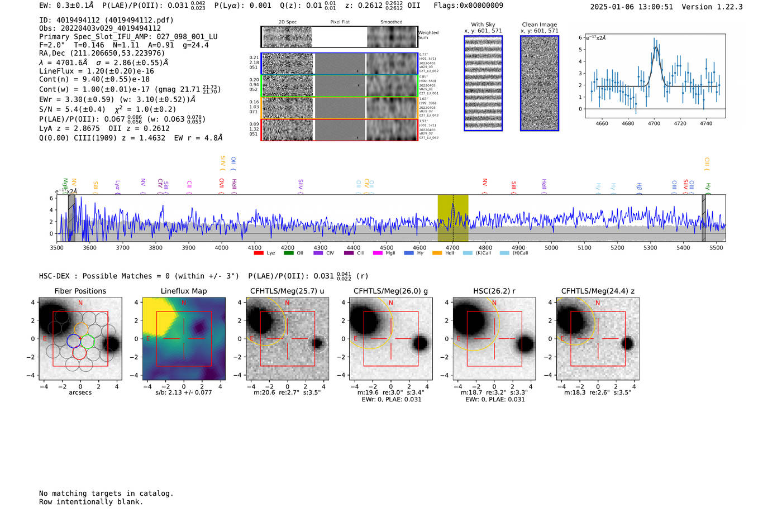Click the Clean Image thumbnail
The width and height of the screenshot is (782, 532).
click(x=540, y=83)
